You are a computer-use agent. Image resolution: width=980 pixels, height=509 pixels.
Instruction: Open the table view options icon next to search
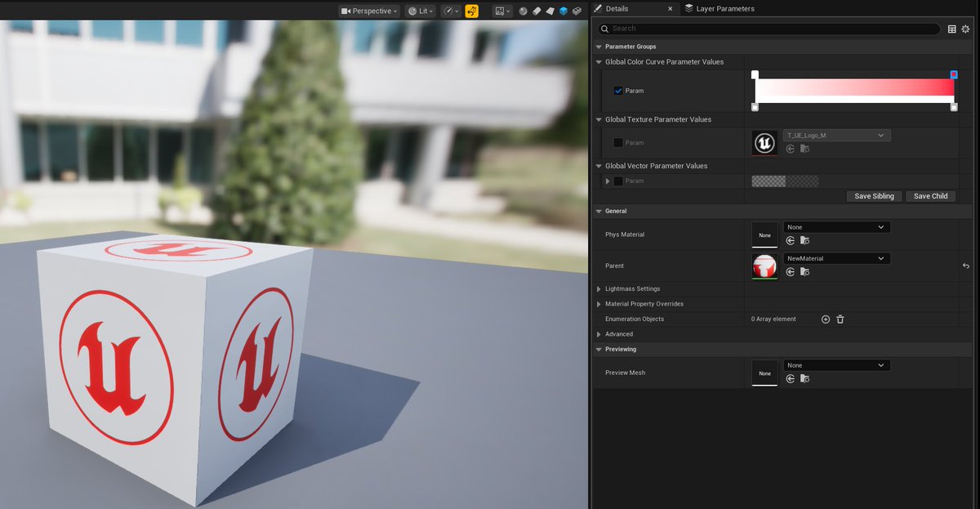(952, 29)
